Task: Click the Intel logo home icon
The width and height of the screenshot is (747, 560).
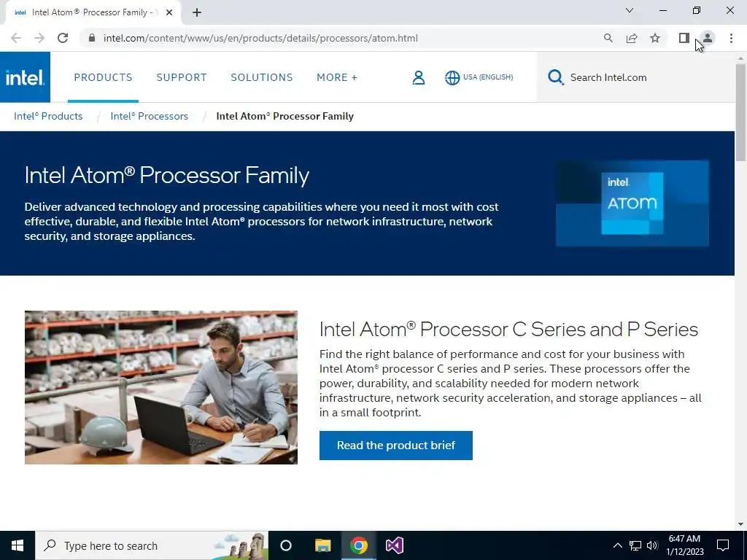Action: 25,77
